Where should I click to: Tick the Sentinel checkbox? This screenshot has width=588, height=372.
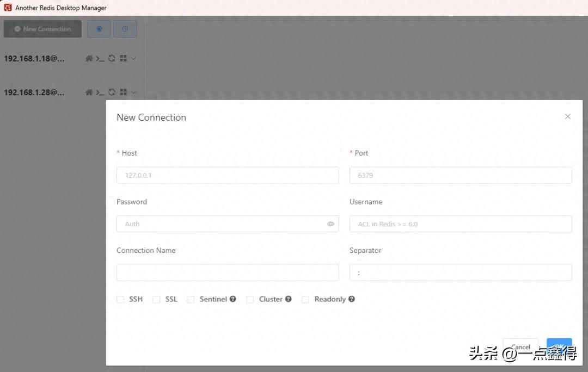point(191,299)
